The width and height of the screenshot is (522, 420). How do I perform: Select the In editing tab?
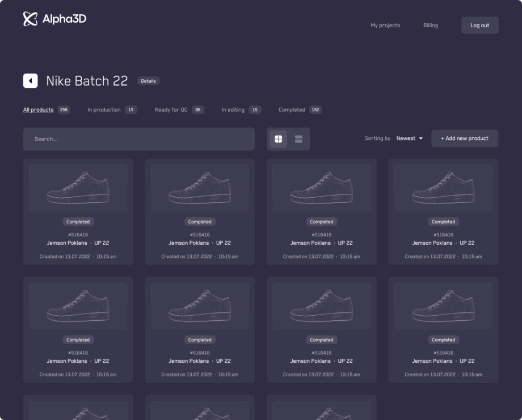click(233, 110)
